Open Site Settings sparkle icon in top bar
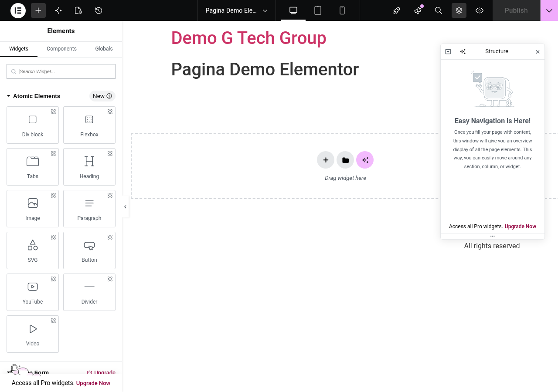This screenshot has height=392, width=558. pyautogui.click(x=58, y=10)
